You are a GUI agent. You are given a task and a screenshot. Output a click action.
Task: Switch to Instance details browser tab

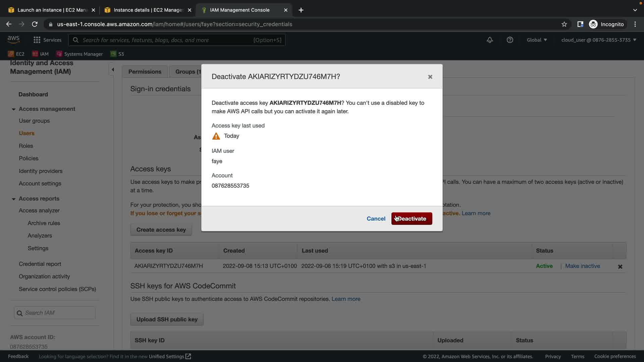(148, 10)
